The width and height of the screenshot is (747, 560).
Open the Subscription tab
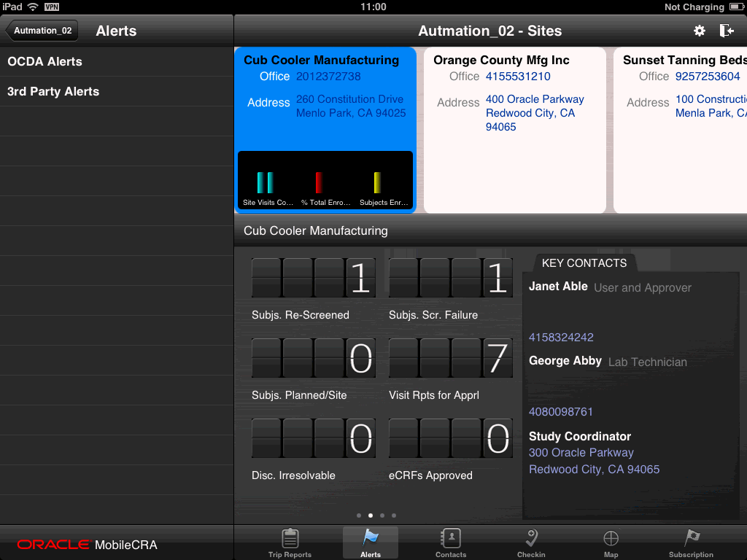click(x=691, y=542)
